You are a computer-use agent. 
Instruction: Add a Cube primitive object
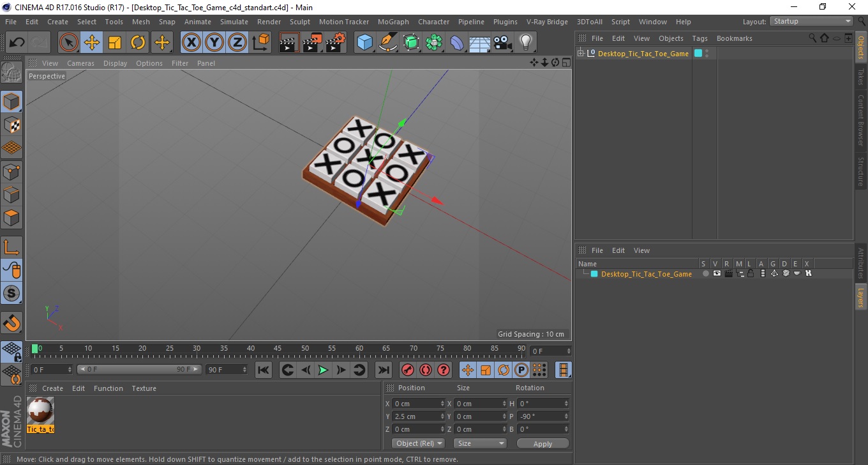pyautogui.click(x=364, y=43)
